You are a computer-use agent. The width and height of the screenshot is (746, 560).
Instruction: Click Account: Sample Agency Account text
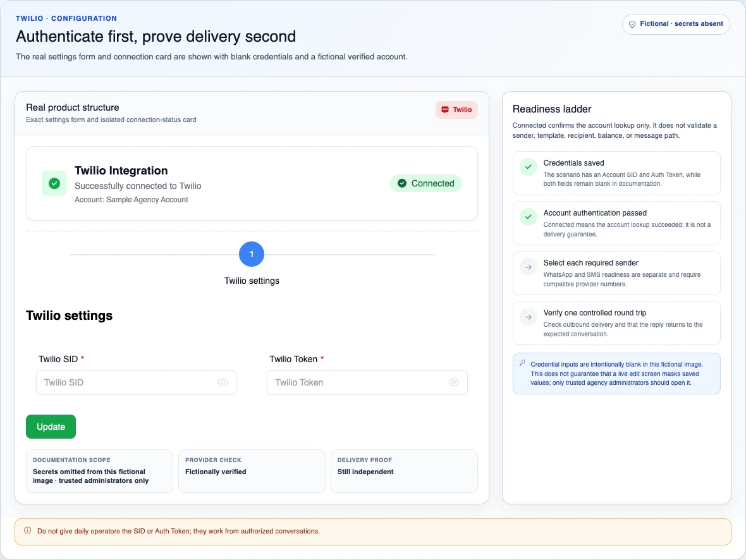[x=131, y=200]
